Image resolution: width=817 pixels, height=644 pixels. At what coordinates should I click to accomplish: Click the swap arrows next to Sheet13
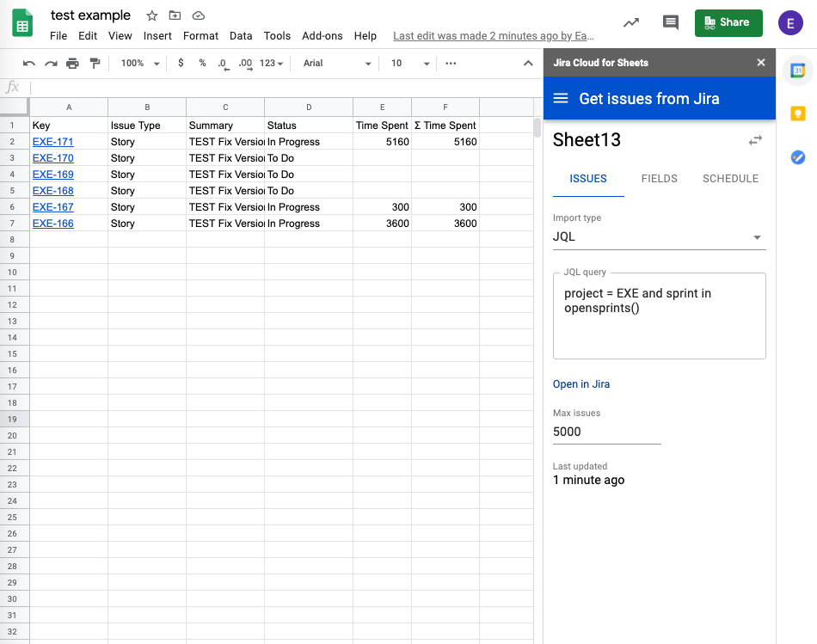click(x=755, y=140)
